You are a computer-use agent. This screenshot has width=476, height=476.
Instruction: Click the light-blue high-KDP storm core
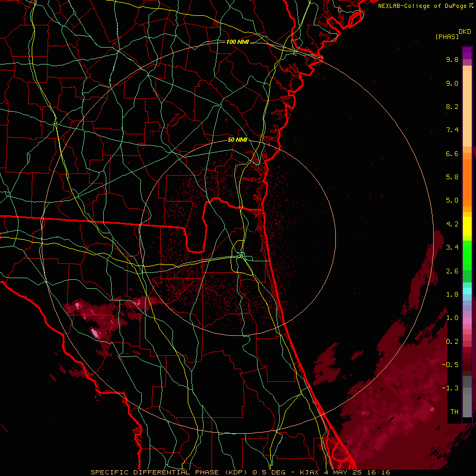(95, 333)
